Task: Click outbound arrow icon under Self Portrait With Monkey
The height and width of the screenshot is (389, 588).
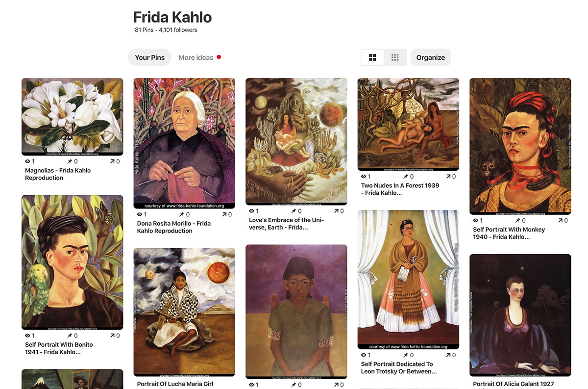Action: point(560,220)
